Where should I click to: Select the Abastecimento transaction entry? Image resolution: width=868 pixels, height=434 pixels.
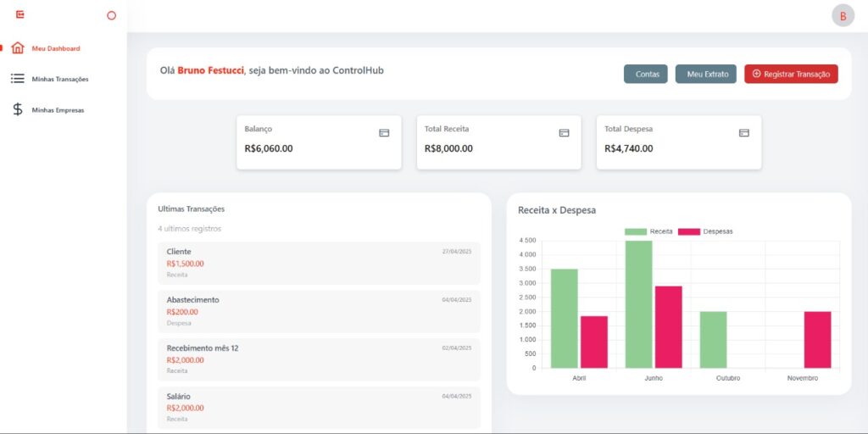[319, 311]
